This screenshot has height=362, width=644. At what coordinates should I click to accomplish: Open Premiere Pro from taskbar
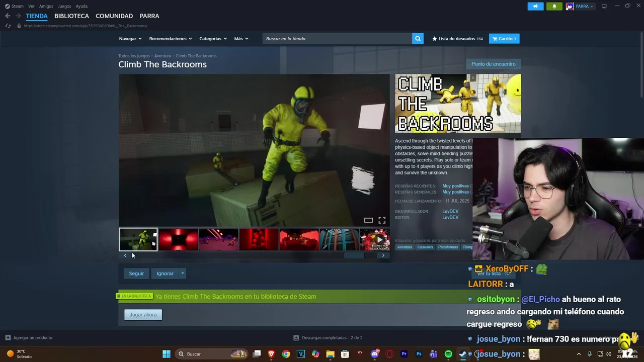(404, 354)
